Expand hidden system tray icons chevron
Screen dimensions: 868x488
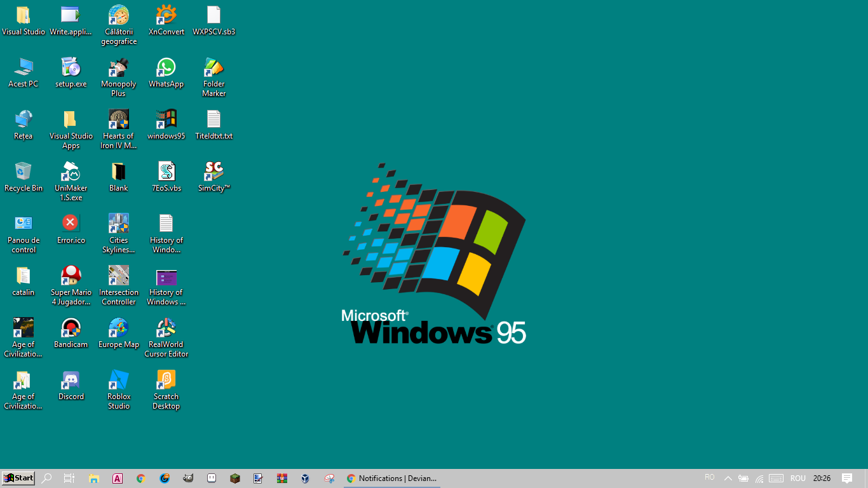click(x=728, y=478)
